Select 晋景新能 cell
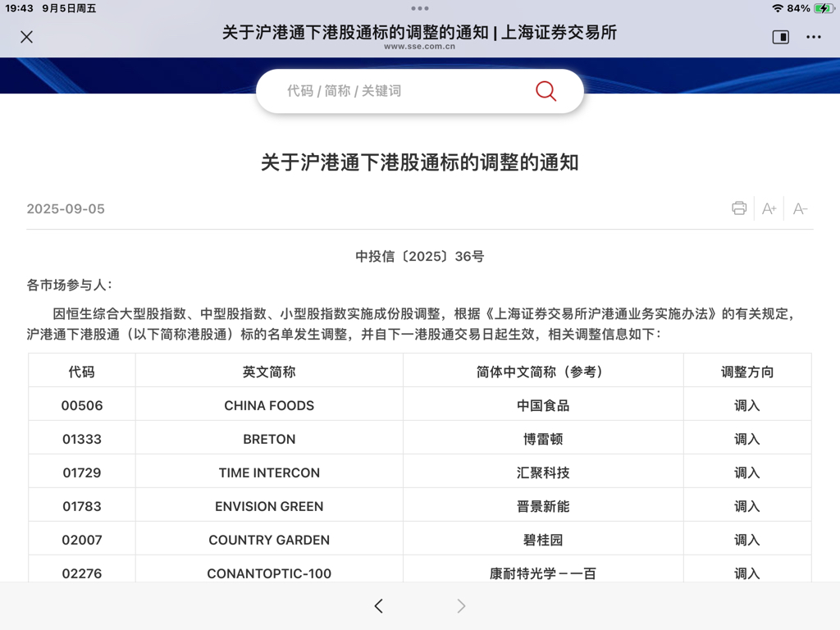This screenshot has width=840, height=630. (543, 506)
